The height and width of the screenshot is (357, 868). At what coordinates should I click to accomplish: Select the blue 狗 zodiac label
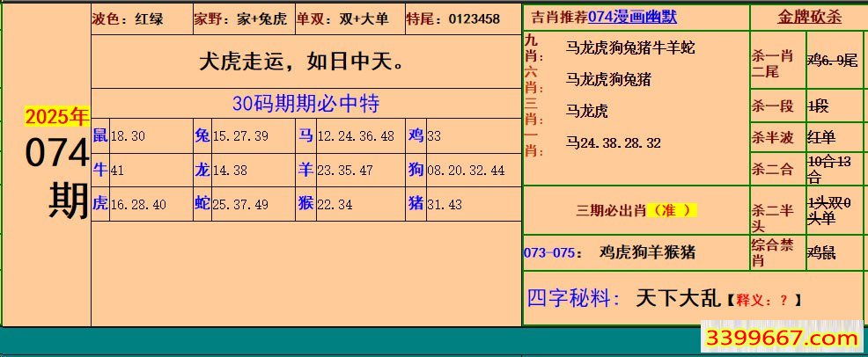click(416, 170)
